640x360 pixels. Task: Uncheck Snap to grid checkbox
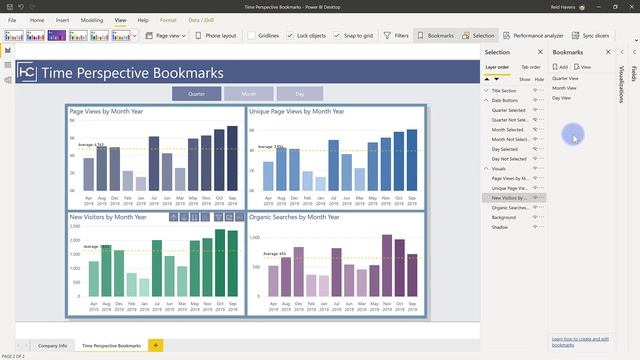337,36
